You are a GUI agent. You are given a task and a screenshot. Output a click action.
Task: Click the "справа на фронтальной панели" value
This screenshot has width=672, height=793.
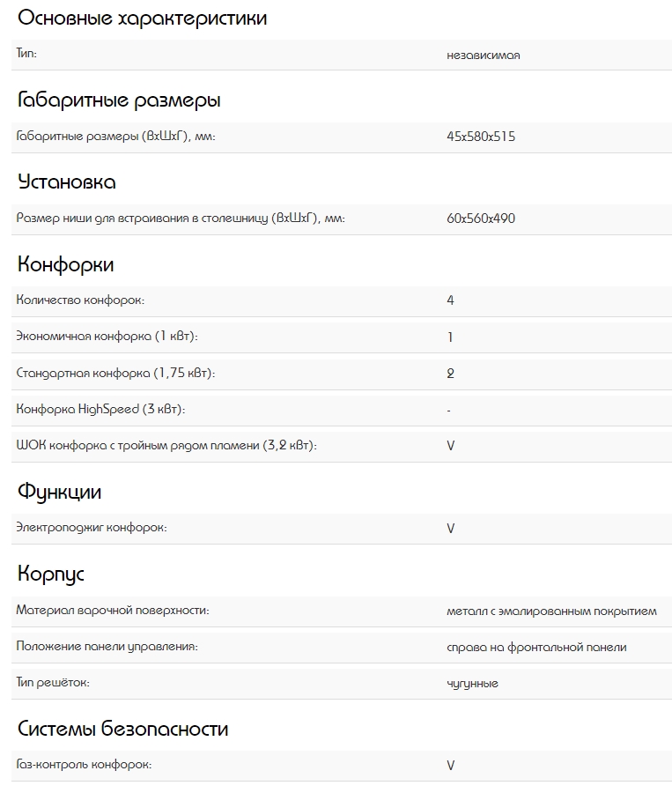tap(536, 647)
